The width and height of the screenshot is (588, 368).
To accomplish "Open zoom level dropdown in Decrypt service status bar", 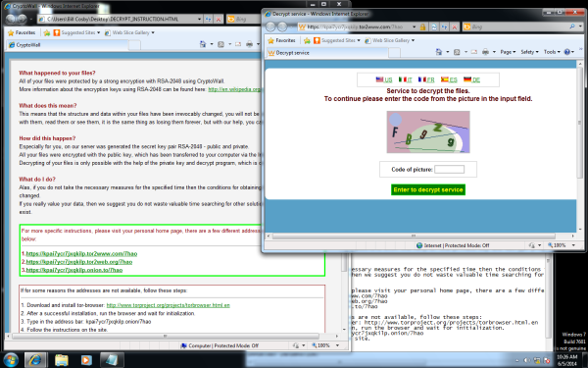I will (573, 245).
